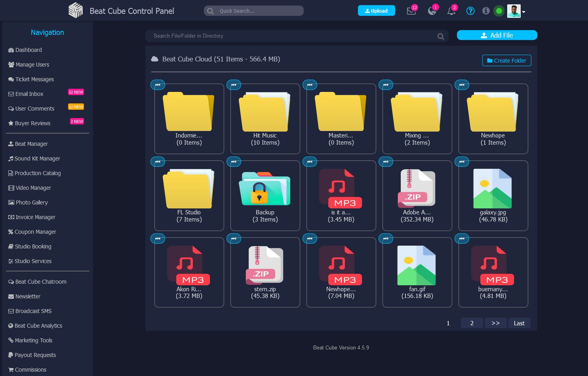Click the info icon in header

coord(485,11)
